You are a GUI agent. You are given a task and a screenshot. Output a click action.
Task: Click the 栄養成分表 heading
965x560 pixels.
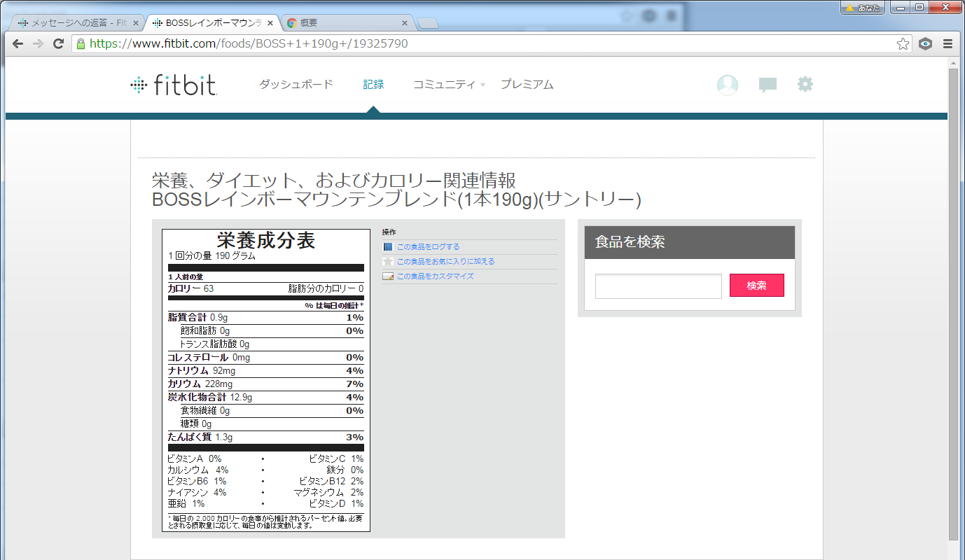tap(266, 240)
